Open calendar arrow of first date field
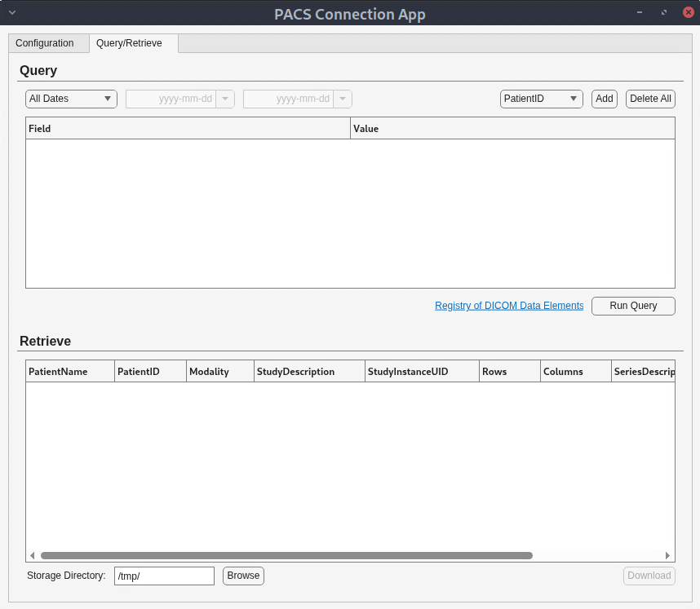 tap(225, 99)
